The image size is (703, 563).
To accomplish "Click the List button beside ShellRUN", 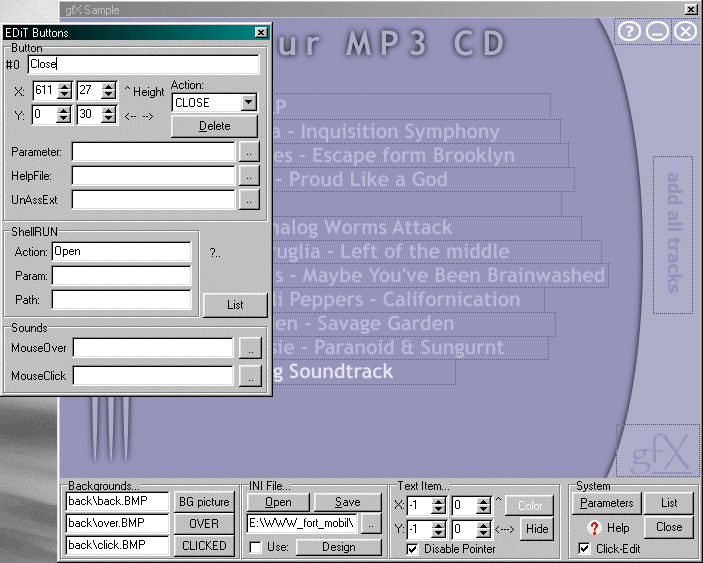I will (x=235, y=305).
